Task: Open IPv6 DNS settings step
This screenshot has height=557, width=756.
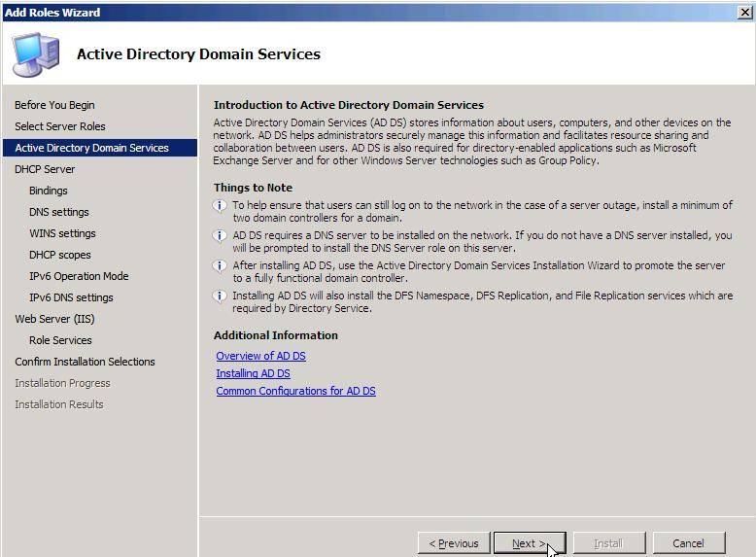Action: pos(71,297)
